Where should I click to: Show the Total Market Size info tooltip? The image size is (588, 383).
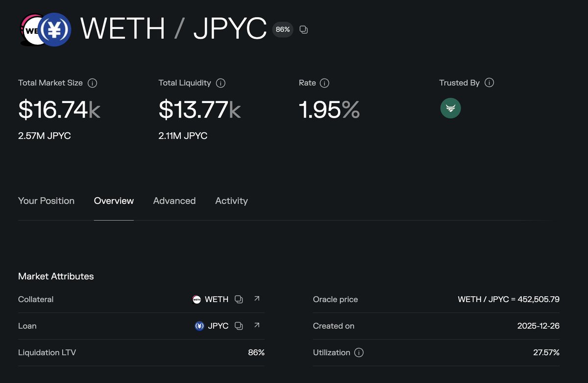coord(93,83)
